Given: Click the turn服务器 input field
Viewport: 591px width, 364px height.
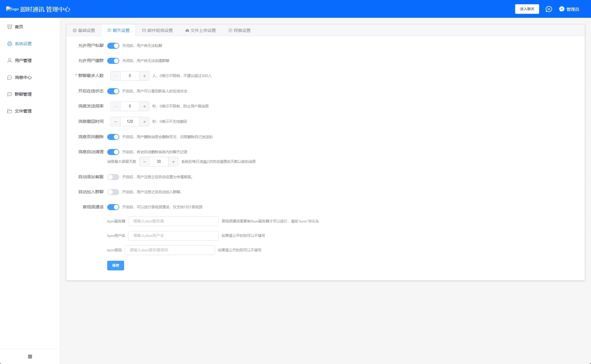Looking at the screenshot, I should coord(173,221).
